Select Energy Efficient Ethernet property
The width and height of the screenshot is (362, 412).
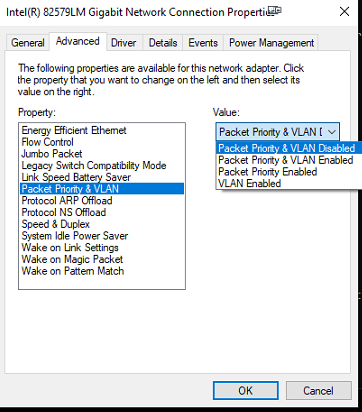click(x=102, y=130)
